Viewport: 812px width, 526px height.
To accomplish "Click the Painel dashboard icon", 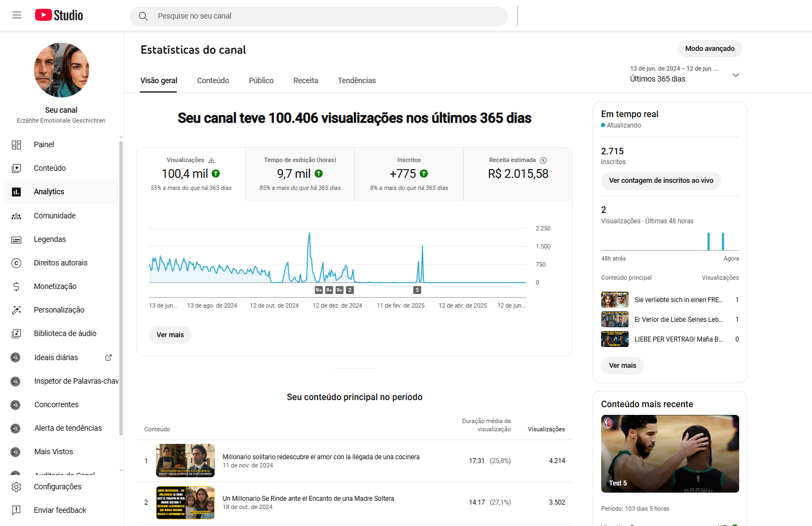I will tap(16, 144).
